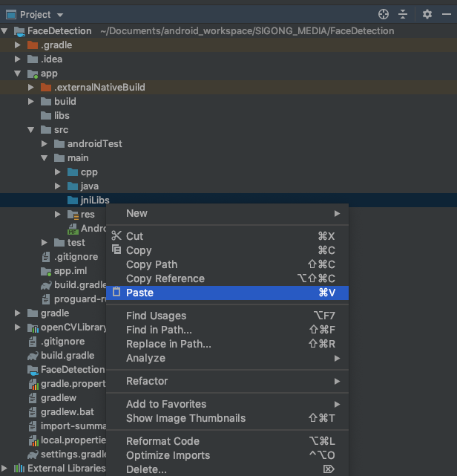457x476 pixels.
Task: Click the res resource folder icon
Action: [x=73, y=215]
